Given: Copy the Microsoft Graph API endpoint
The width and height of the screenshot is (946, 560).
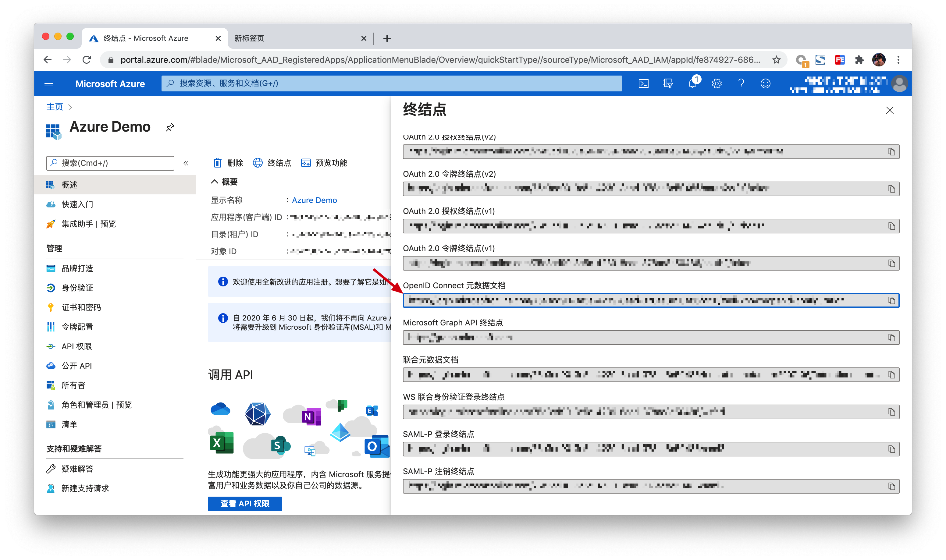Looking at the screenshot, I should coord(891,338).
